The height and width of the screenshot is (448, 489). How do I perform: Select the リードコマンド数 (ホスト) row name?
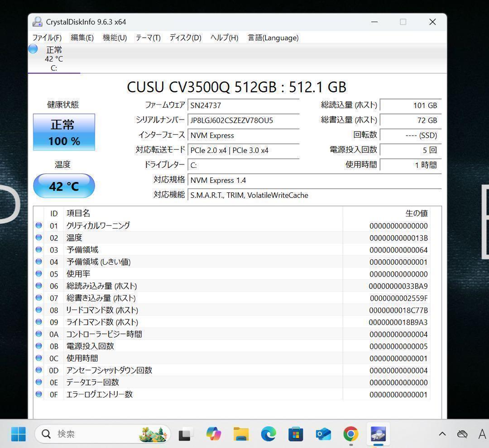[102, 310]
